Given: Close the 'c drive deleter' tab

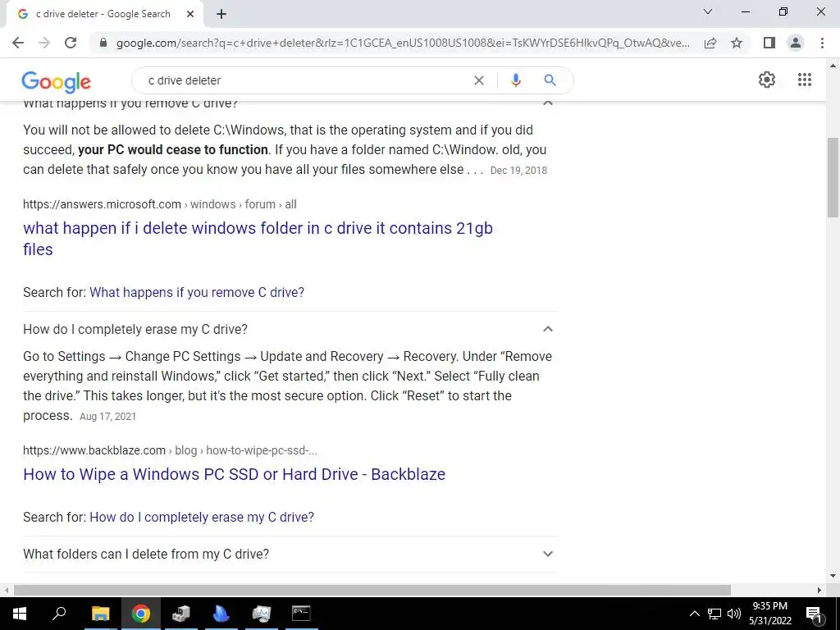Looking at the screenshot, I should point(190,15).
